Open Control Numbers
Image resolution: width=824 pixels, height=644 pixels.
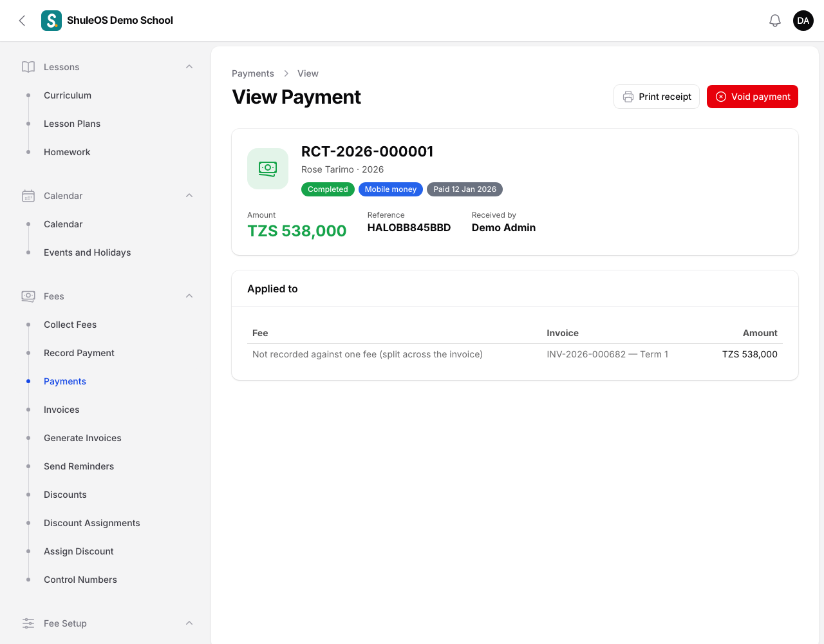coord(80,580)
